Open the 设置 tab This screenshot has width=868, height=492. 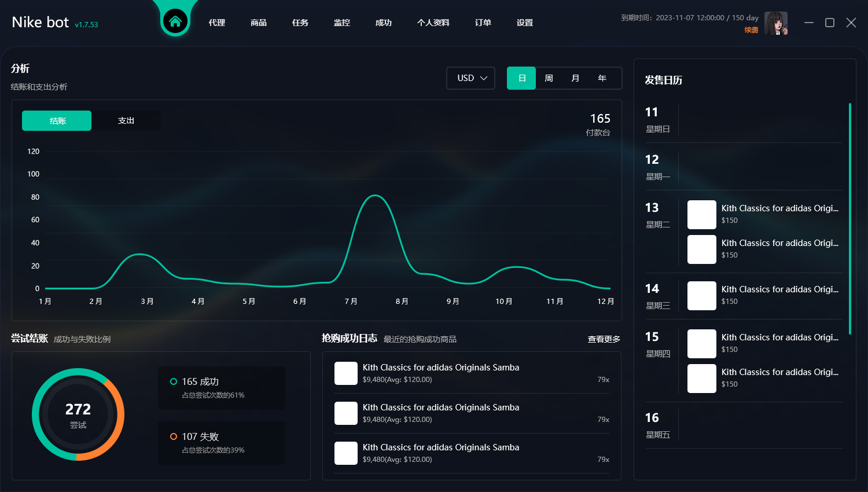pyautogui.click(x=525, y=23)
